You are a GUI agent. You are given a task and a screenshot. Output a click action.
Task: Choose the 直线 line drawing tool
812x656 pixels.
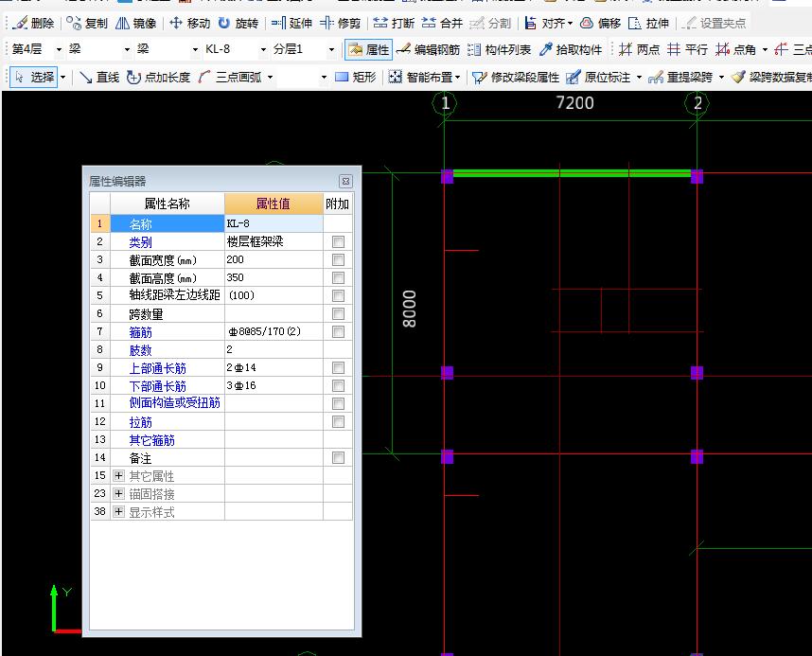pos(100,78)
